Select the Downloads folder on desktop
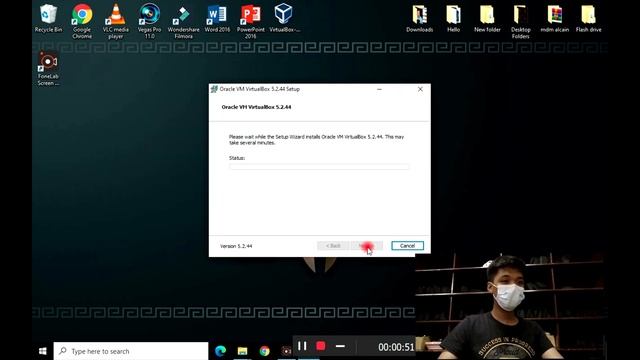640x360 pixels. (x=420, y=18)
